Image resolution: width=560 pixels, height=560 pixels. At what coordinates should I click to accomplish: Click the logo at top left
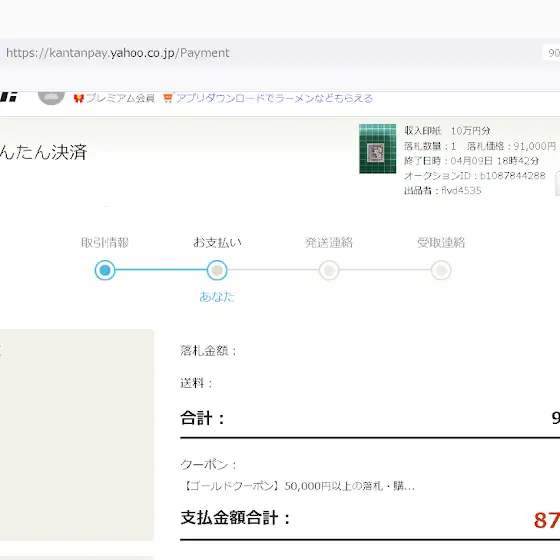9,96
